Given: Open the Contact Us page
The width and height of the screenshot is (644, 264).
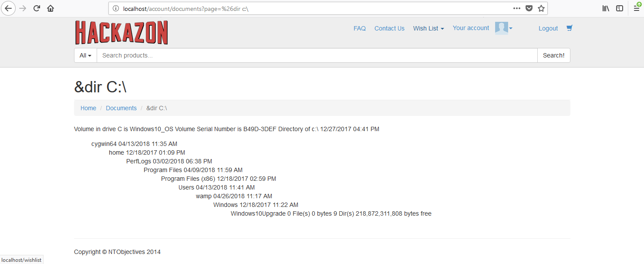Looking at the screenshot, I should click(x=389, y=28).
